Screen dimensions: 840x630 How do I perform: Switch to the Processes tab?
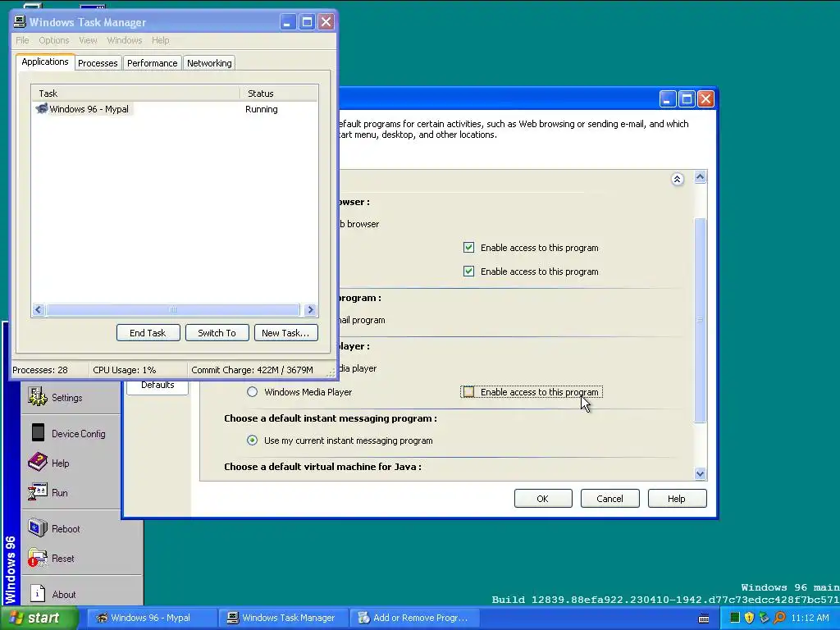pos(98,63)
